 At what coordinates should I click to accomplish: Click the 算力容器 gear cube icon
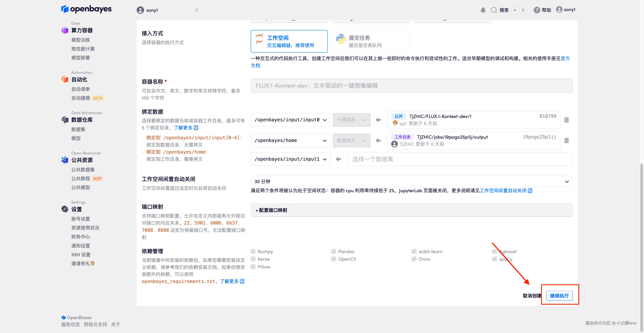(x=65, y=30)
